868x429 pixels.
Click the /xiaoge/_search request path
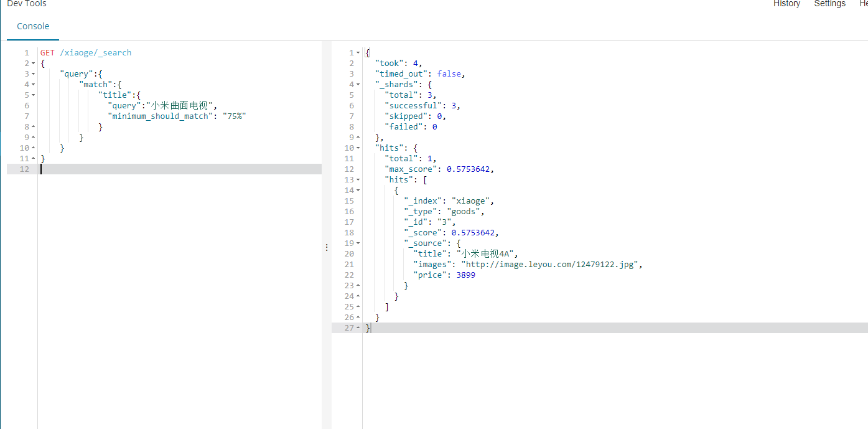(96, 53)
